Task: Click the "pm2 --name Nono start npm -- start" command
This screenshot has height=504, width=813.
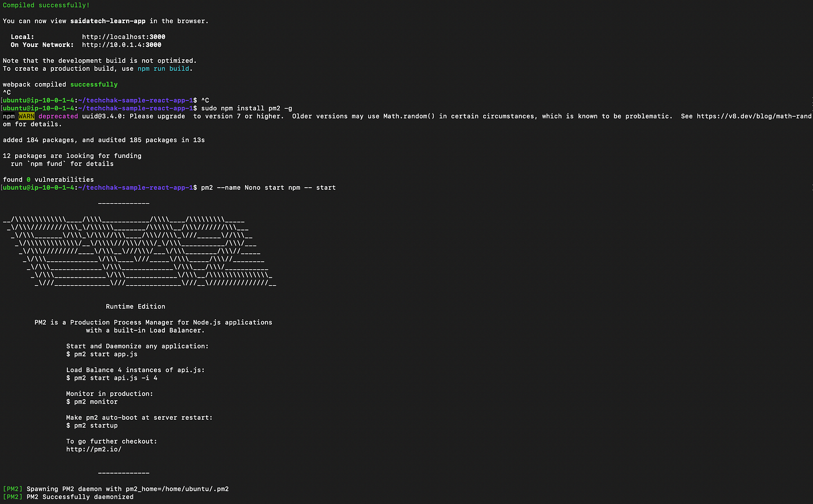Action: [x=268, y=188]
